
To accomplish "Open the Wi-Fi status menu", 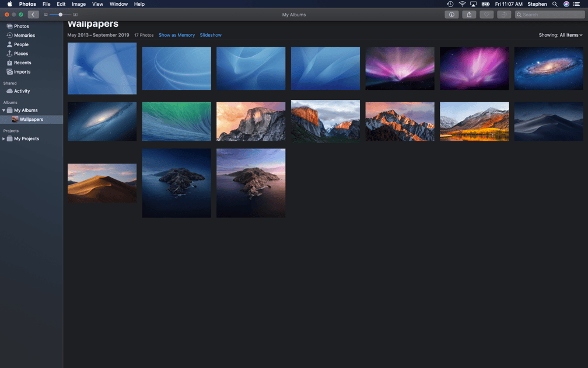I will [462, 4].
